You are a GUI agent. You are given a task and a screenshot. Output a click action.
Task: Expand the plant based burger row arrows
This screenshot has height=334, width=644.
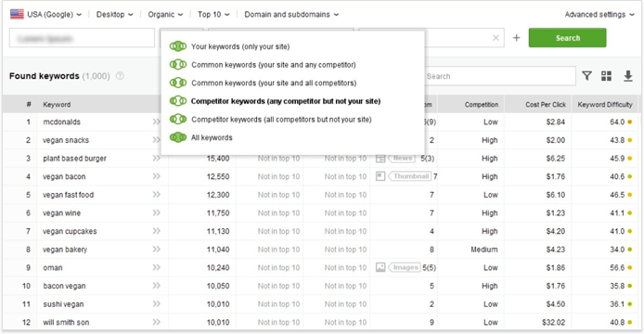click(156, 159)
